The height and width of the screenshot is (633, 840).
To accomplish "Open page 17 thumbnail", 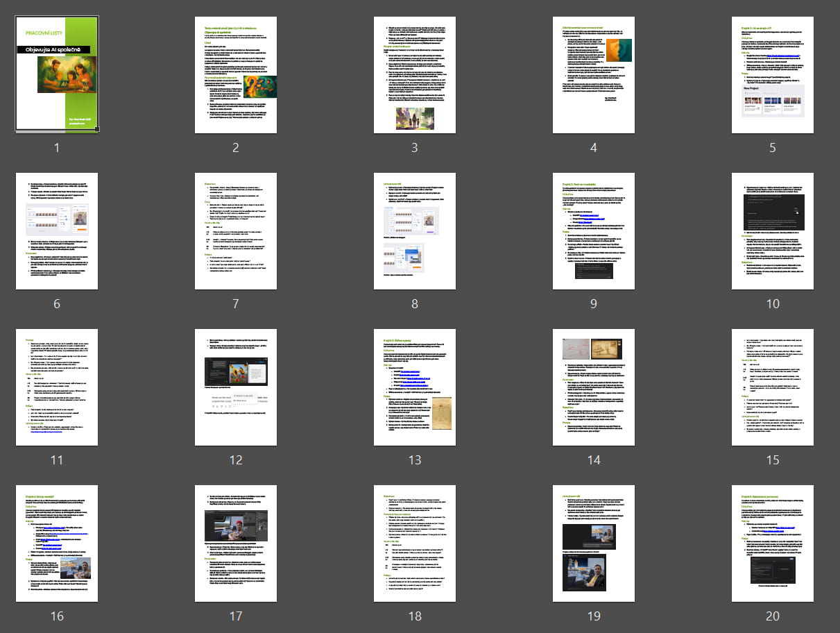I will point(236,543).
